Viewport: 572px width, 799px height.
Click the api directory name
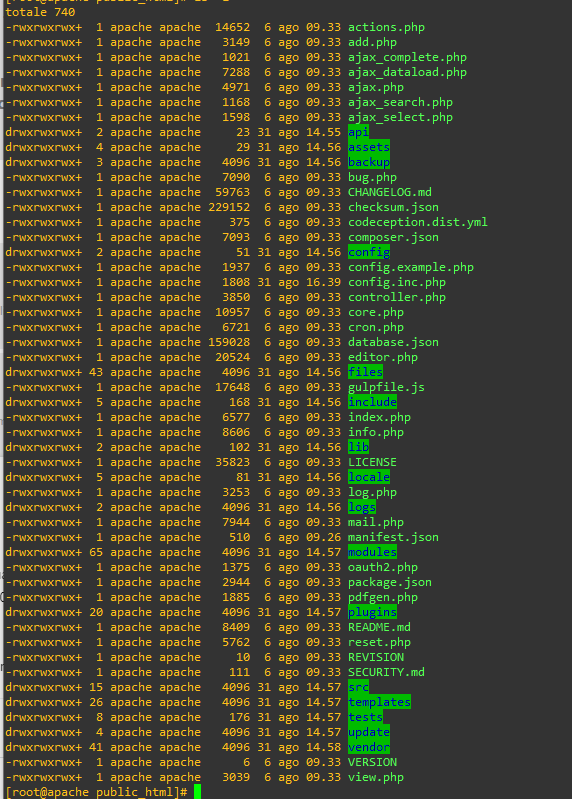point(358,132)
